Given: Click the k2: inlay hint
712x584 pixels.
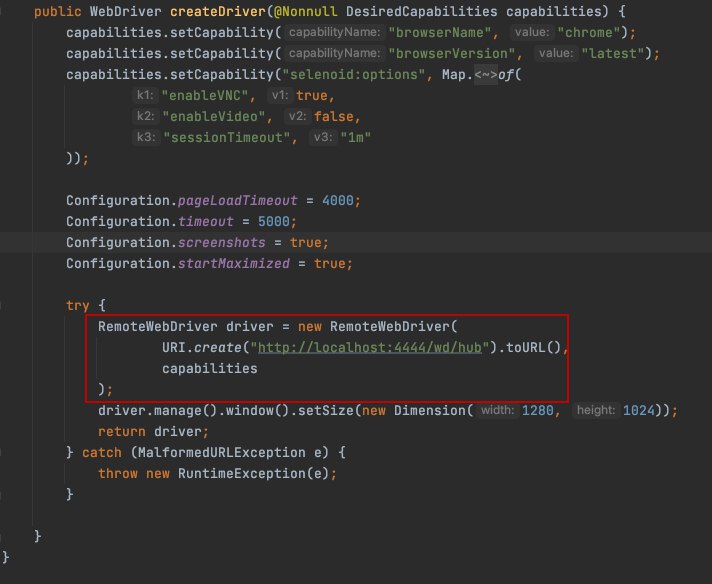Looking at the screenshot, I should point(145,116).
